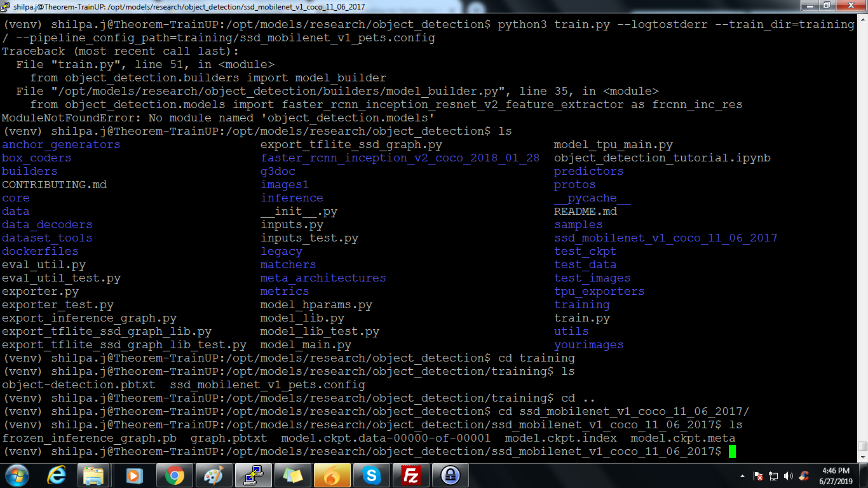The height and width of the screenshot is (488, 868).
Task: Launch Internet Explorer from the taskbar
Action: tap(57, 475)
